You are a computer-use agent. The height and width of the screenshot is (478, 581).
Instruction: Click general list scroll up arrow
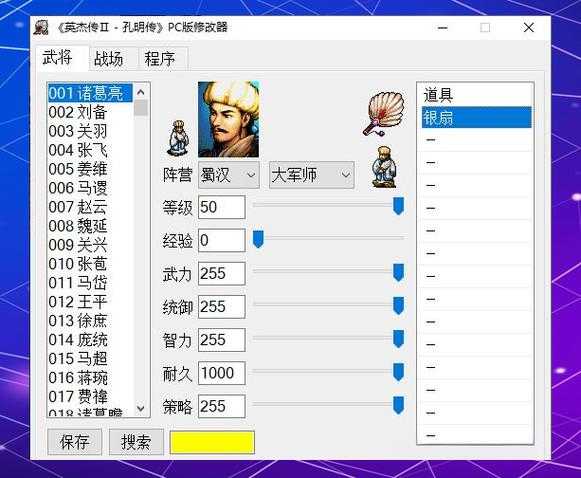pos(141,92)
